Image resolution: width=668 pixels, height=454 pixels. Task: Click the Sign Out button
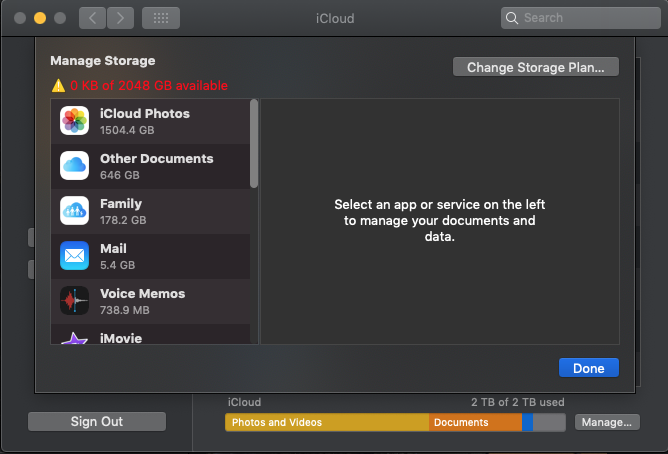[97, 421]
